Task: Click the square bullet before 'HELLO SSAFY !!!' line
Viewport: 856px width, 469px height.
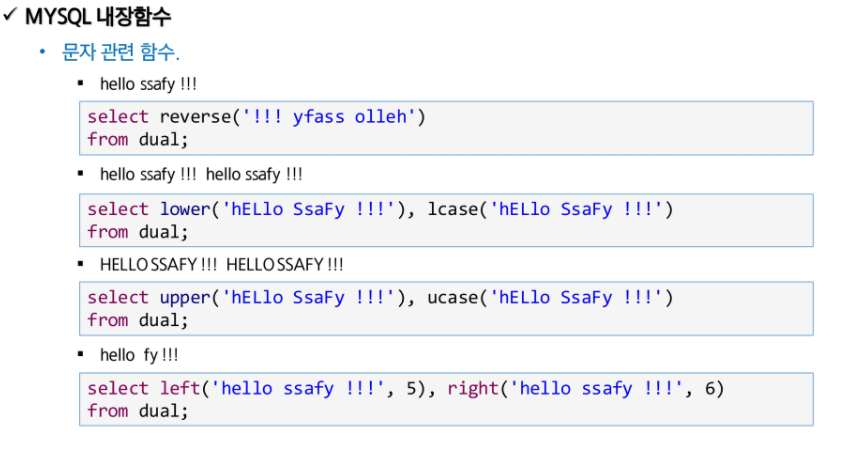Action: (x=81, y=264)
